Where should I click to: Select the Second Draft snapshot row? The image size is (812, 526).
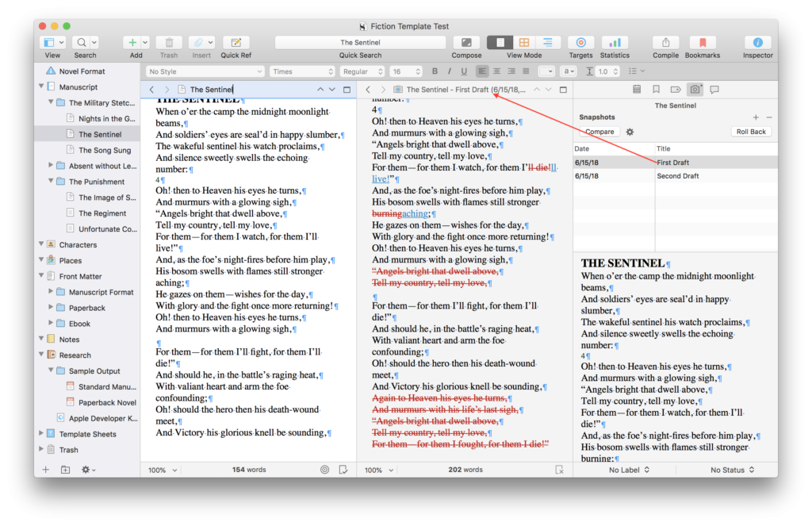pos(676,176)
